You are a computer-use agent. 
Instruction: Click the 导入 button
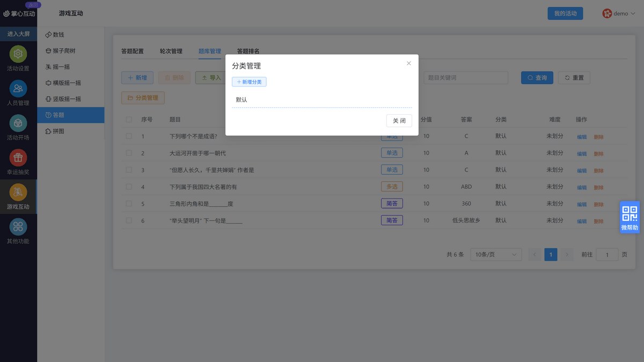[x=211, y=78]
